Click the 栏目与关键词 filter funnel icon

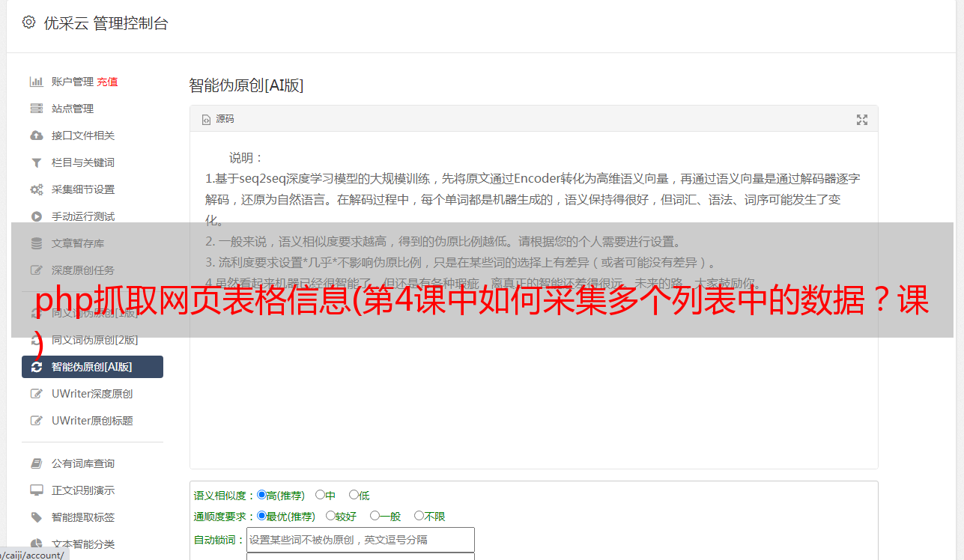tap(36, 162)
